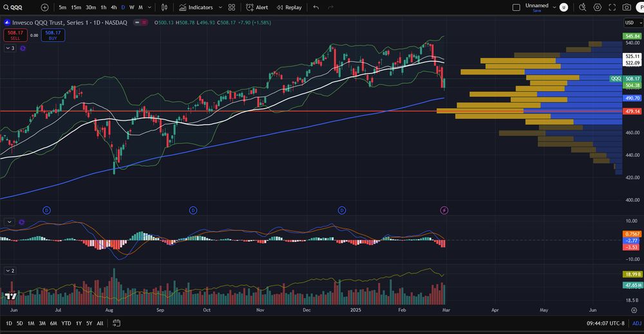
Task: Click the 545.84 green price label
Action: pos(632,36)
